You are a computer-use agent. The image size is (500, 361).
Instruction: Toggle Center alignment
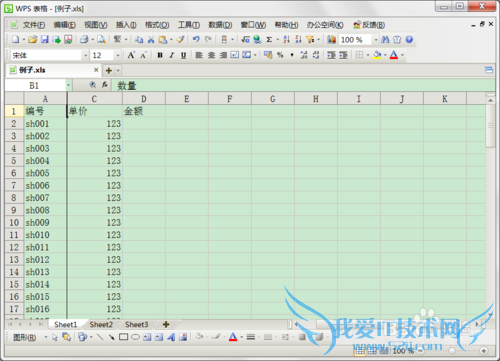tap(211, 55)
